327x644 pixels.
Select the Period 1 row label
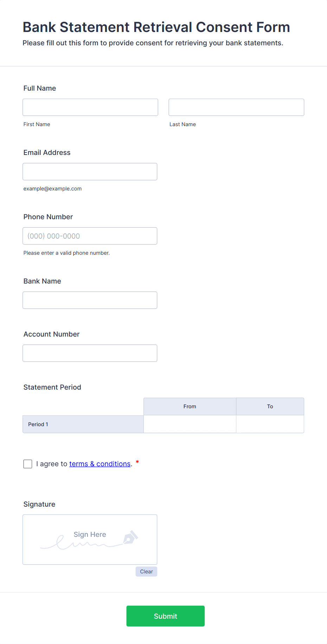[x=83, y=424]
